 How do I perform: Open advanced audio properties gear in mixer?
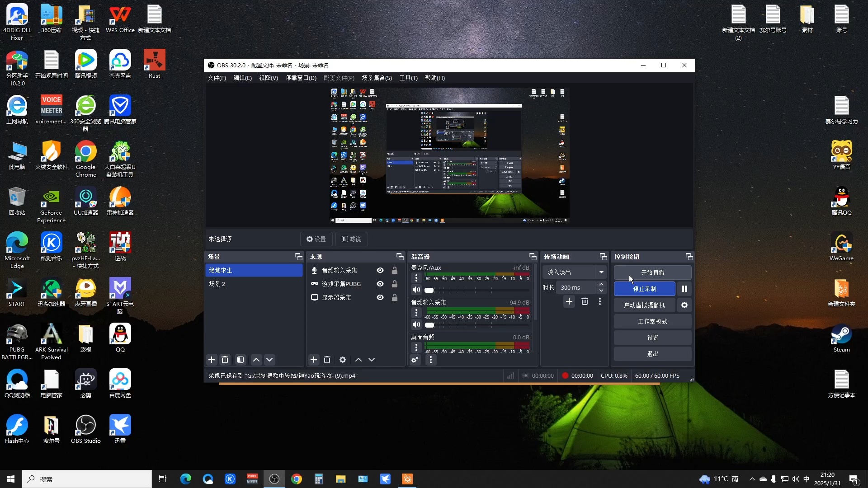coord(415,360)
